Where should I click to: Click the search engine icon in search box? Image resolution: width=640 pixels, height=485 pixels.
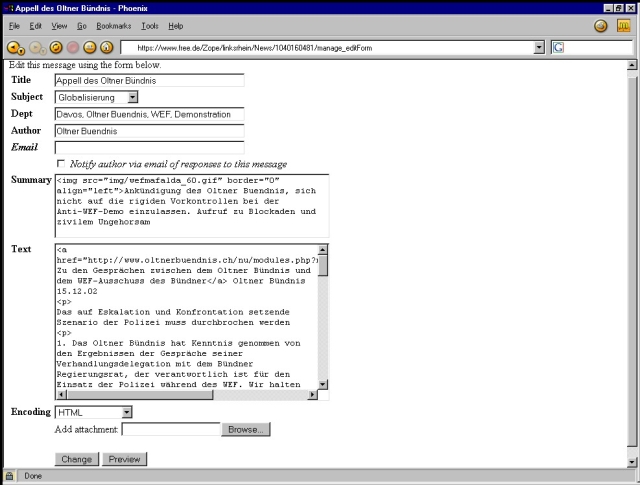558,47
